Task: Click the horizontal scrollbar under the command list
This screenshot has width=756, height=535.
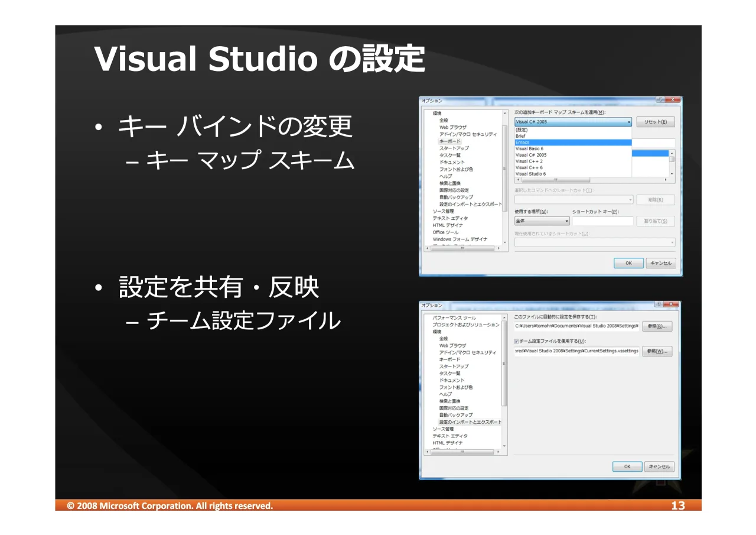Action: [591, 180]
